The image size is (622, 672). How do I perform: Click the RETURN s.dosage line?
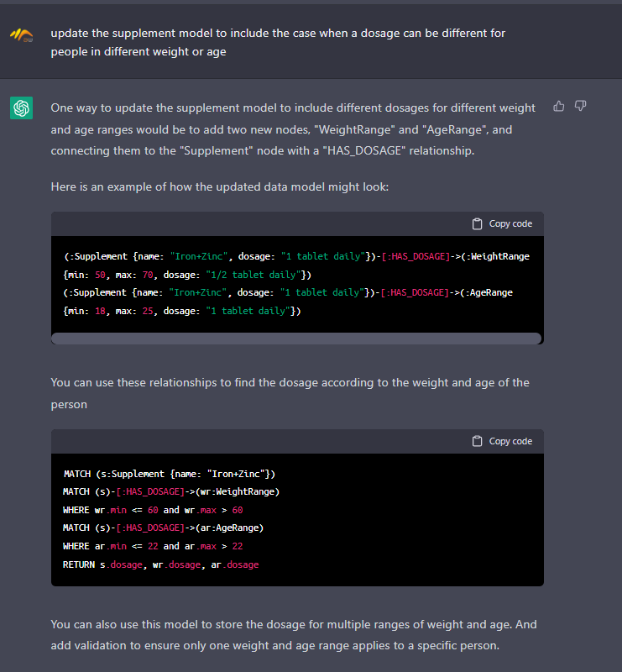click(x=160, y=564)
